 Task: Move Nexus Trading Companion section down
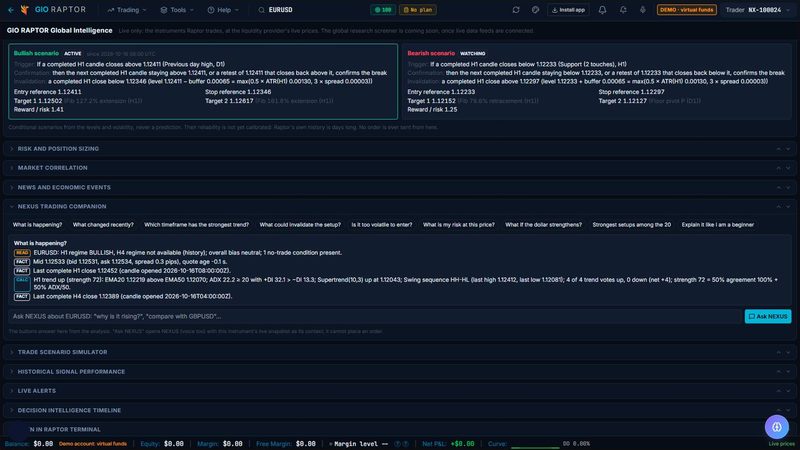(788, 207)
